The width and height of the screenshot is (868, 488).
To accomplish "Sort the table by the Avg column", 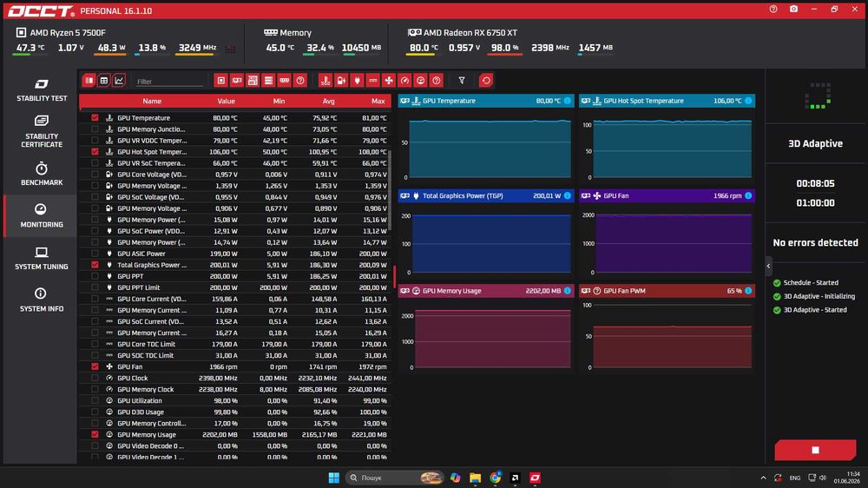I will 328,102.
